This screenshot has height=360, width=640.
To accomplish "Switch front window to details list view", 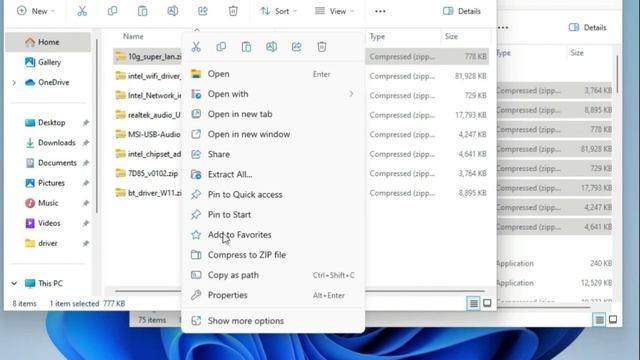I will coord(473,303).
